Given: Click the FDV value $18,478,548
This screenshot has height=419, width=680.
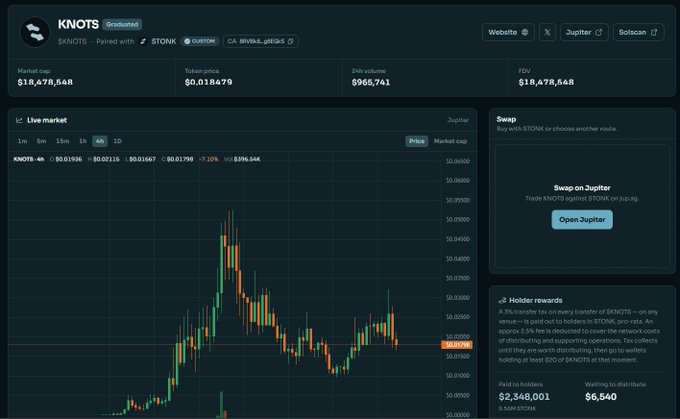Looking at the screenshot, I should tap(546, 82).
